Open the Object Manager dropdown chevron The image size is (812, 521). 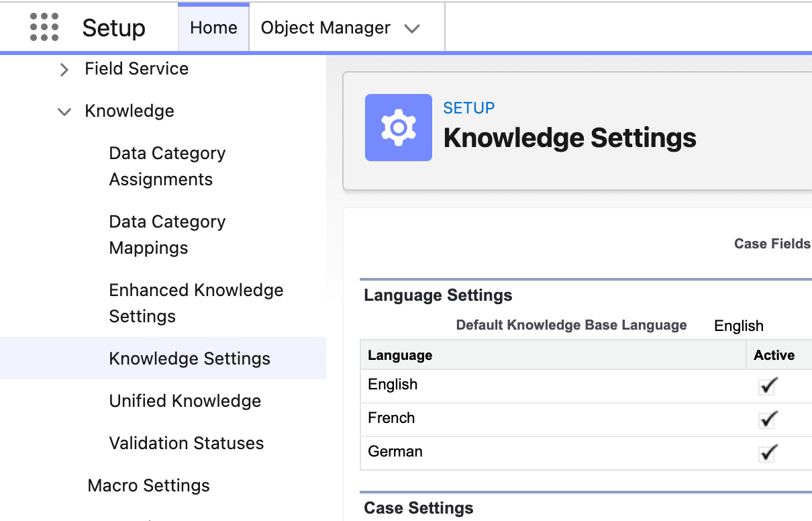412,28
